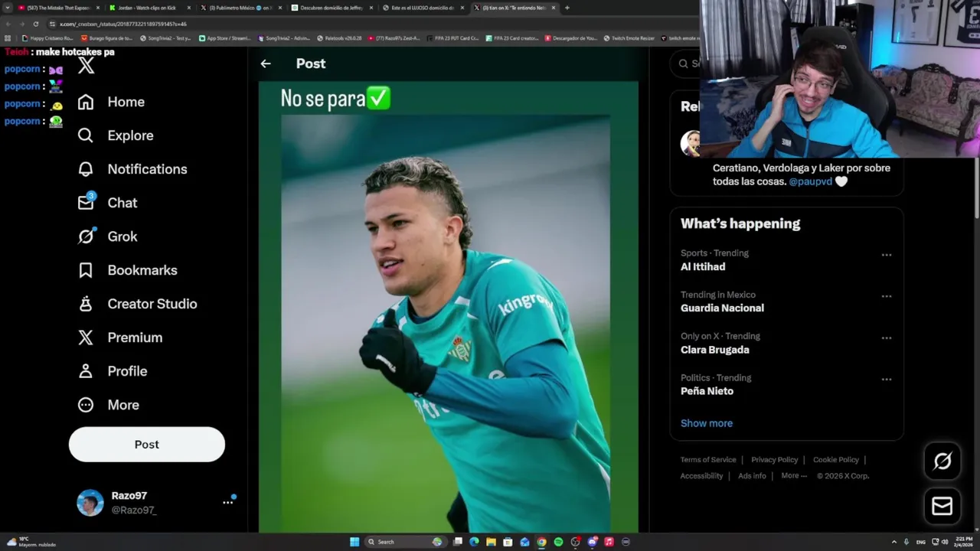Open the Razo97 account switcher dots
Image resolution: width=980 pixels, height=551 pixels.
point(227,502)
